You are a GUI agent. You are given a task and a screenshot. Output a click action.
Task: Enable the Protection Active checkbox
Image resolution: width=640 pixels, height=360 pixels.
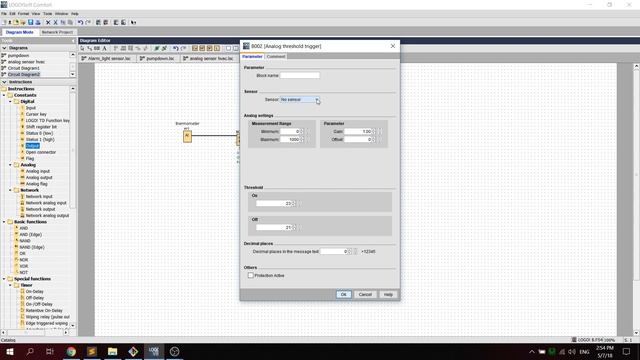tap(251, 276)
